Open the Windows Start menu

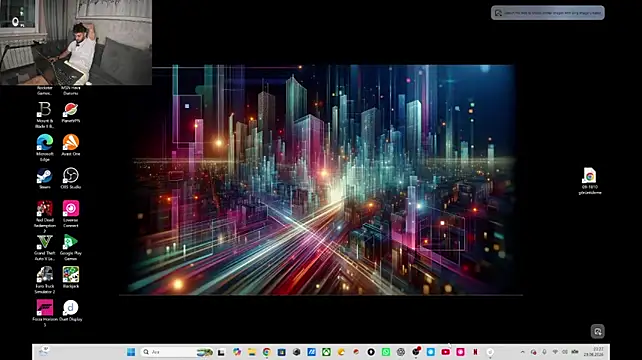131,352
